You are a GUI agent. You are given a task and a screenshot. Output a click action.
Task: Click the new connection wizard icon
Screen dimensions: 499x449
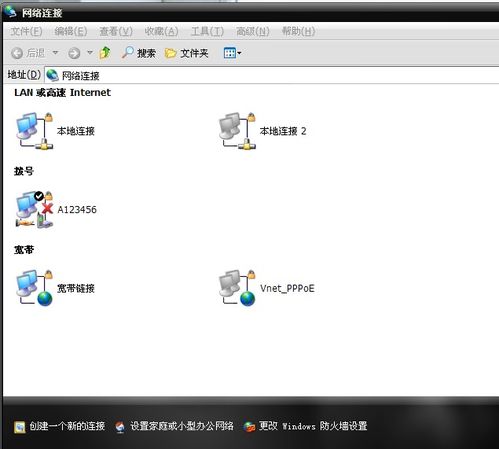[x=20, y=427]
